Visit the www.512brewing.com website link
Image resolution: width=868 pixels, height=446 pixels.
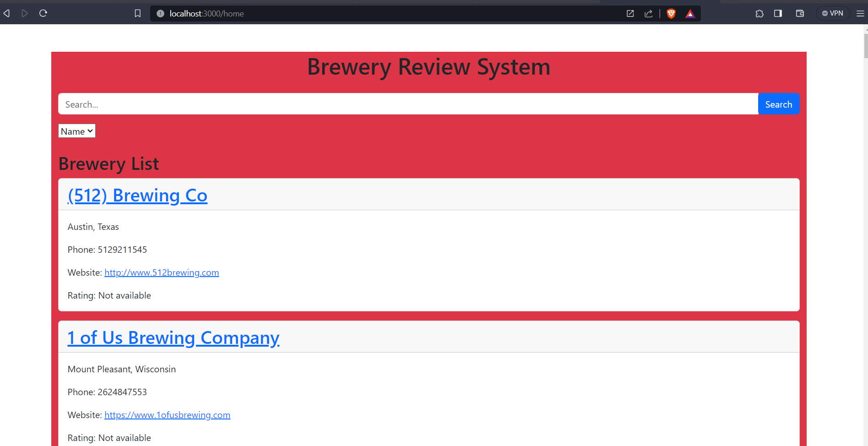coord(162,272)
